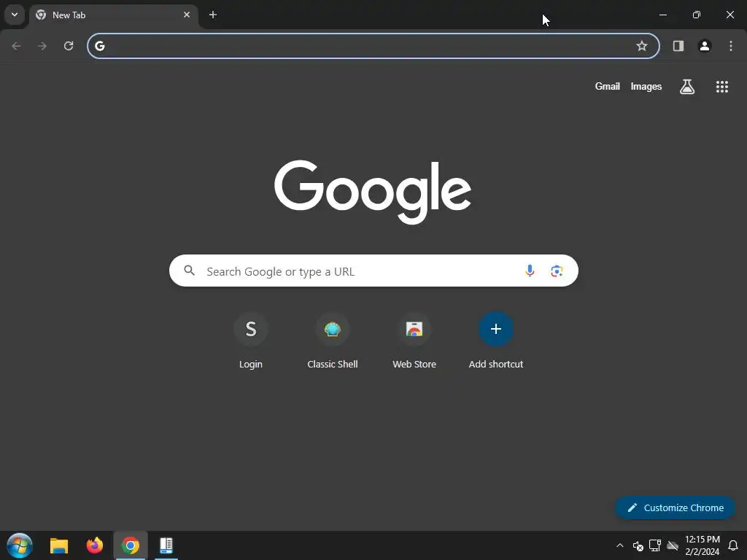This screenshot has width=747, height=560.
Task: Toggle the Chrome side panel
Action: click(678, 46)
